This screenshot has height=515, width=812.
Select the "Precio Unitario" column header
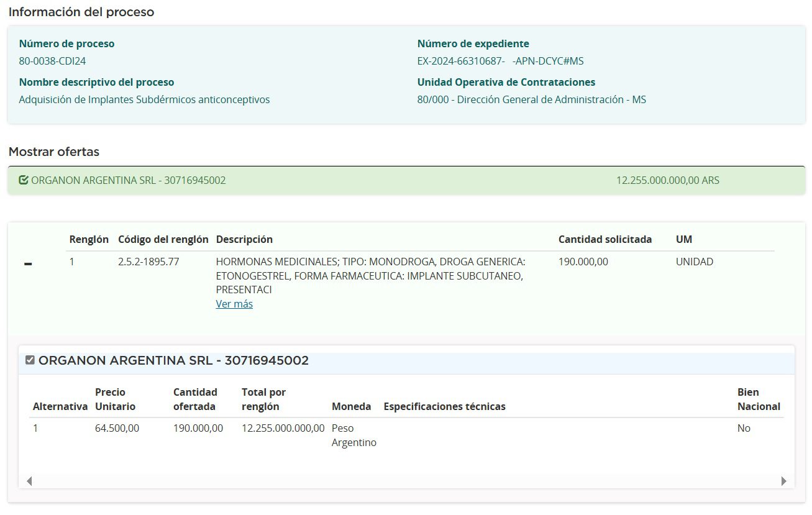coord(115,399)
